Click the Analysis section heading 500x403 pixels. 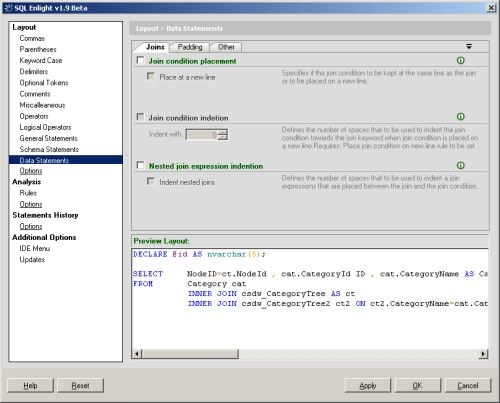point(26,182)
